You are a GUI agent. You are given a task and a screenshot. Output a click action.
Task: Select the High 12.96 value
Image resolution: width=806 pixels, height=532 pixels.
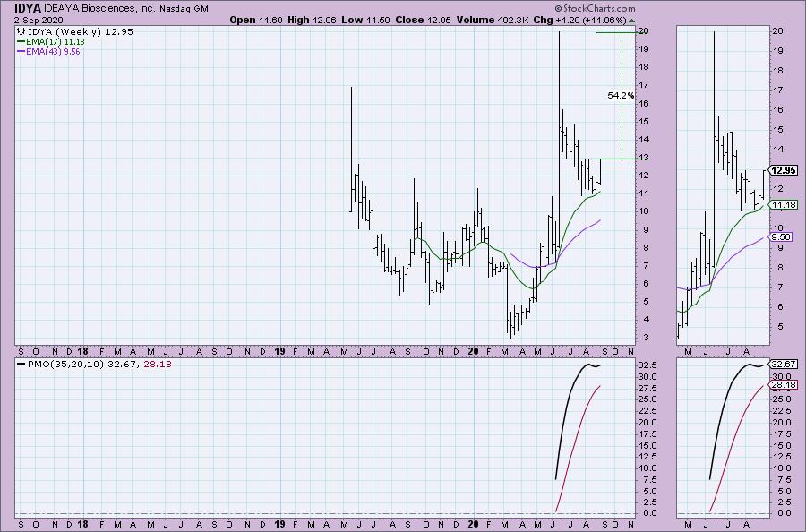312,20
